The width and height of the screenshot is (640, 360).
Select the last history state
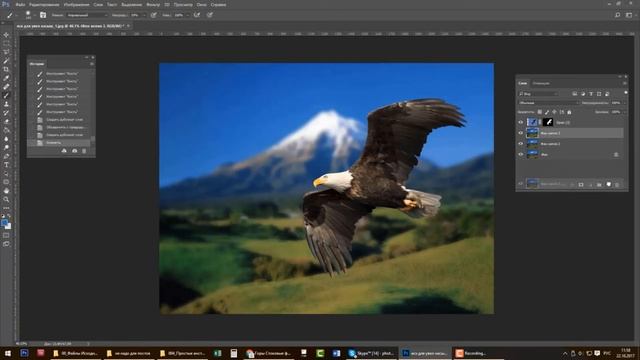[59, 143]
